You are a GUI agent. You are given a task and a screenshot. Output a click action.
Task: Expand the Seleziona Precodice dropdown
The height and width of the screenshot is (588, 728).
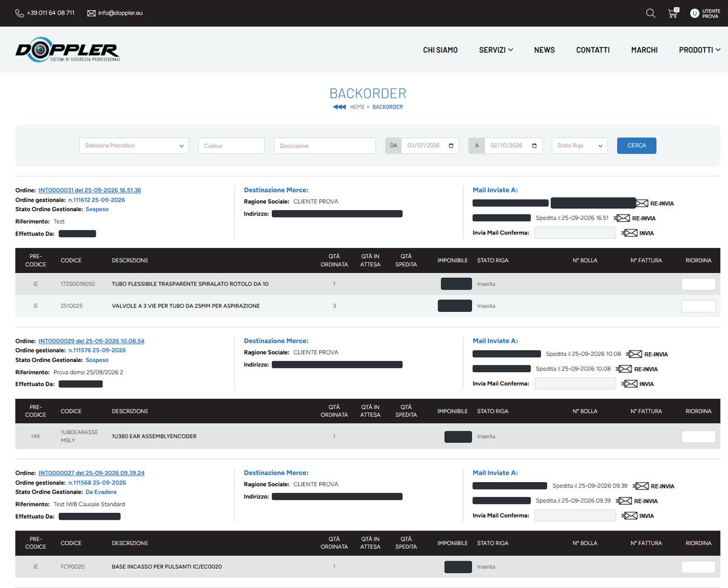click(x=134, y=146)
